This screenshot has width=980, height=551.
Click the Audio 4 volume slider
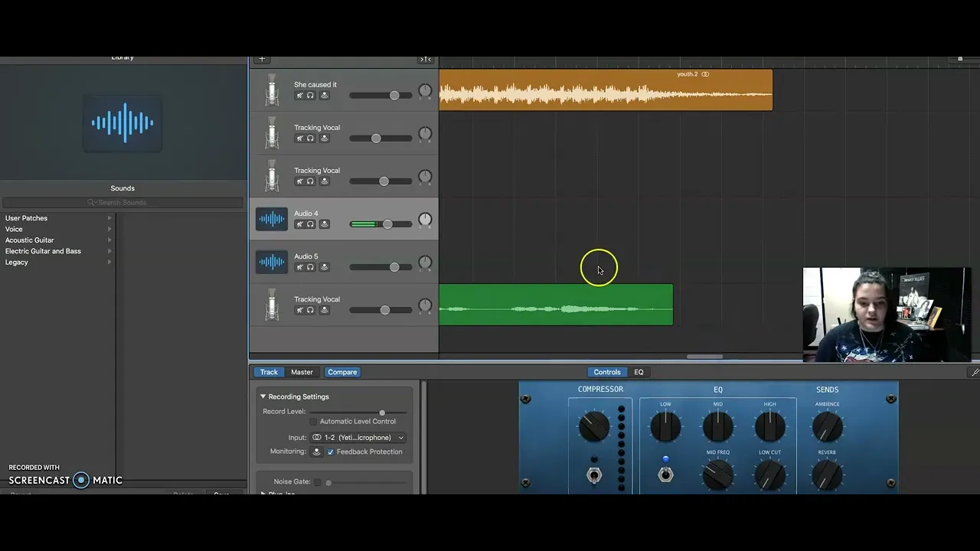[x=381, y=224]
